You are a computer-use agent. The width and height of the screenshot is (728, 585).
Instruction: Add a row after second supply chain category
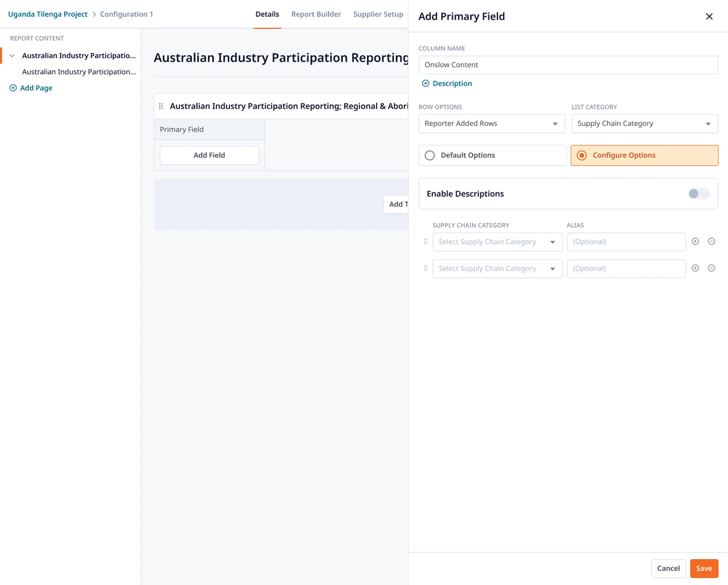coord(695,268)
